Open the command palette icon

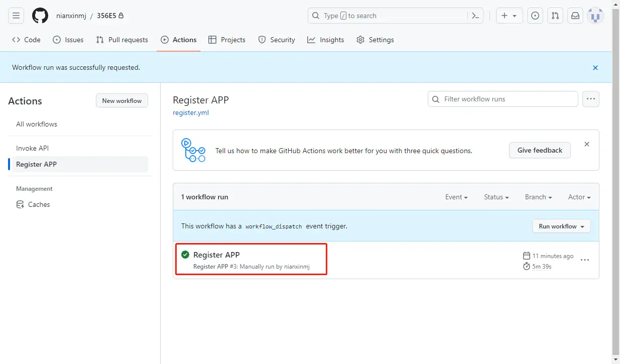(475, 16)
